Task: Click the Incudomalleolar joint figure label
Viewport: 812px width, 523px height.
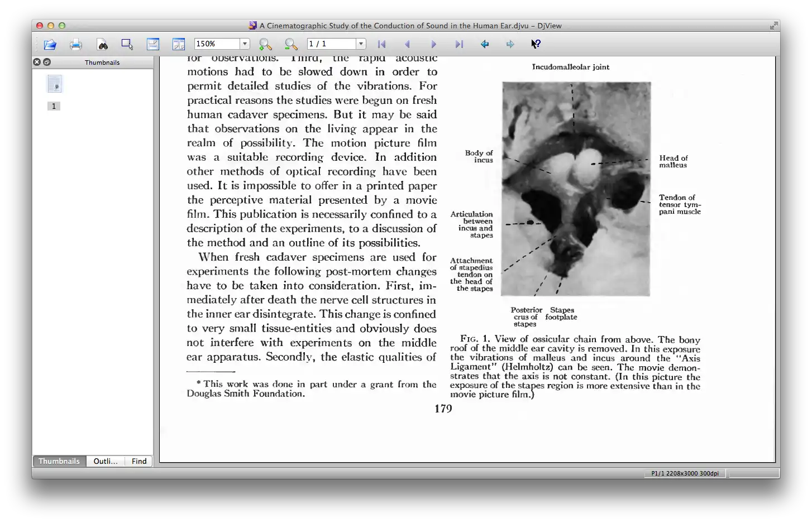Action: tap(570, 67)
